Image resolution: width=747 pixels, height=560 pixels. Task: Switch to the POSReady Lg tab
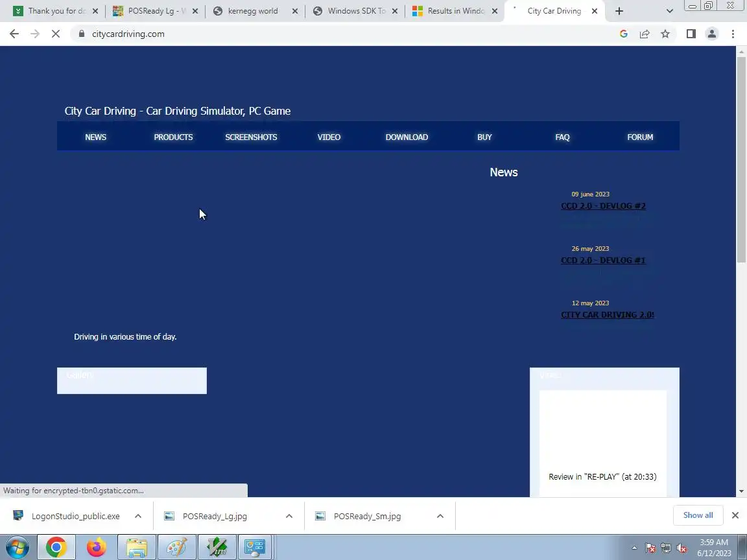(x=156, y=11)
